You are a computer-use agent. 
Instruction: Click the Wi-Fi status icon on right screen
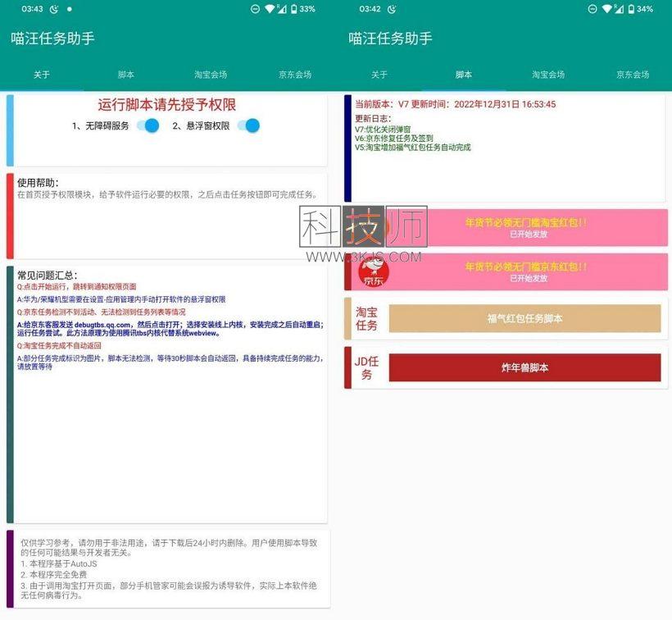(607, 8)
